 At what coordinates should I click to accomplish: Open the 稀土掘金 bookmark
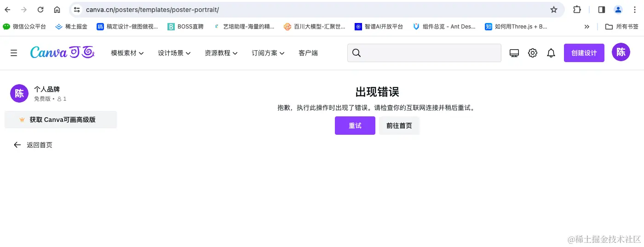pyautogui.click(x=71, y=27)
